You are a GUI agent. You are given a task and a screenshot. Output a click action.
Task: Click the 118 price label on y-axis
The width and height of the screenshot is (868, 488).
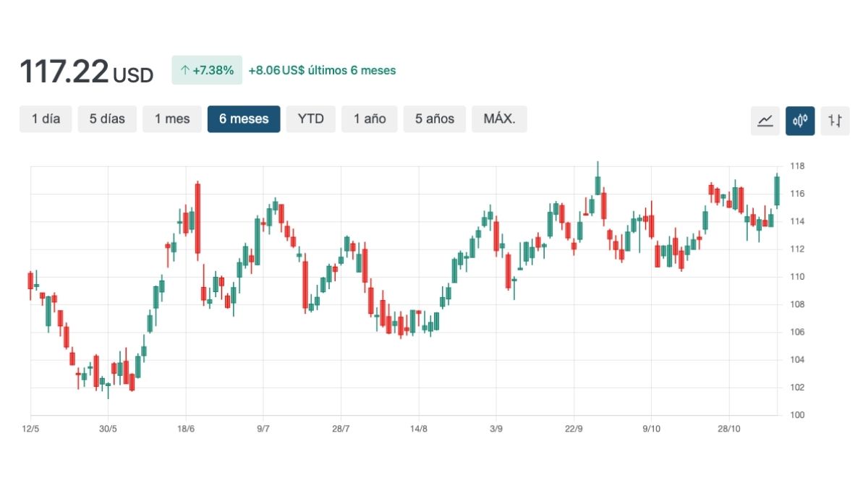[x=797, y=166]
